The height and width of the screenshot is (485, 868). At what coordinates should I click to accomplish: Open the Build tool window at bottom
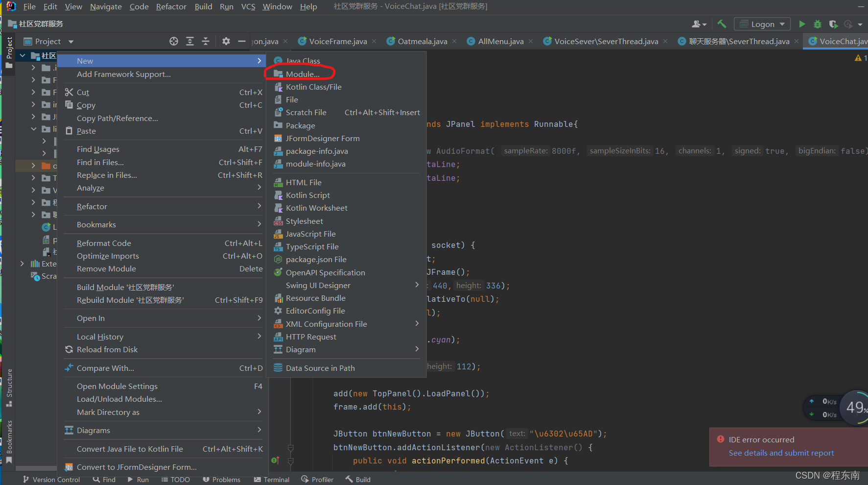click(x=358, y=480)
